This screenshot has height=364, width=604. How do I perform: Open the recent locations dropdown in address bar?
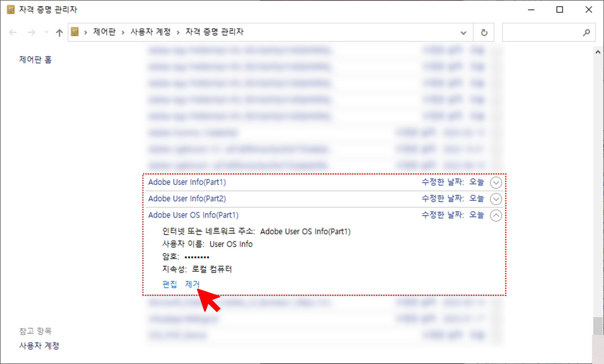[x=463, y=33]
